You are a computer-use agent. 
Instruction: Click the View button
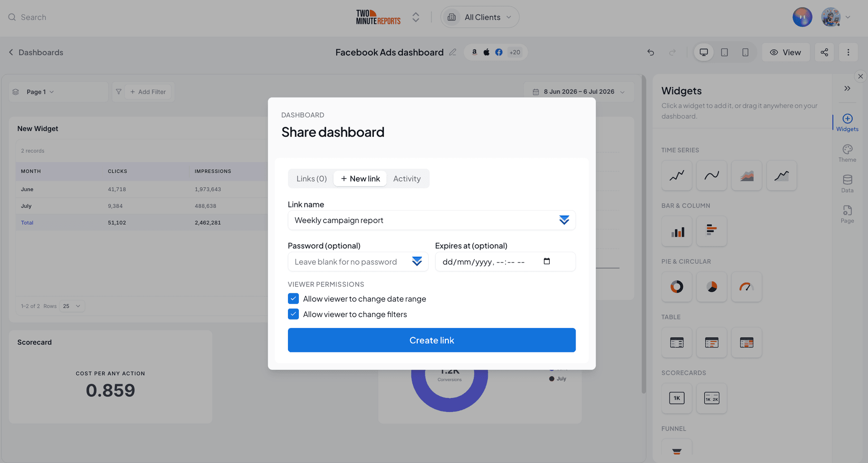point(785,52)
